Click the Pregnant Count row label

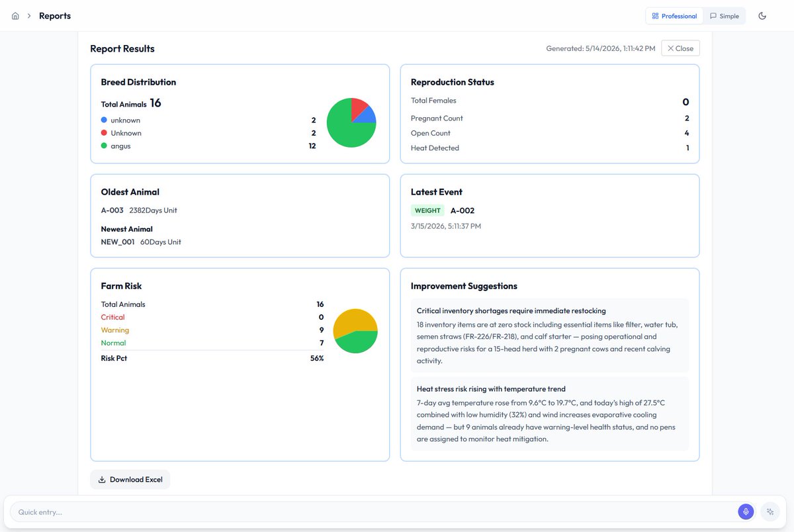coord(437,118)
